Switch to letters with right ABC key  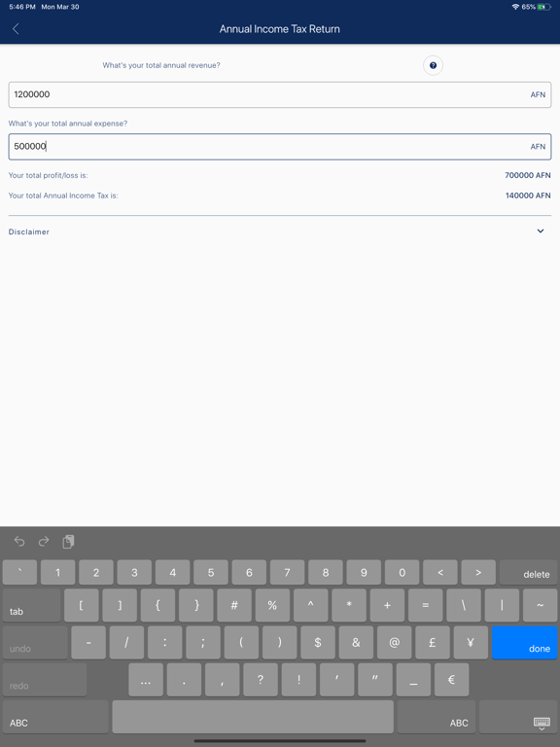pos(437,717)
